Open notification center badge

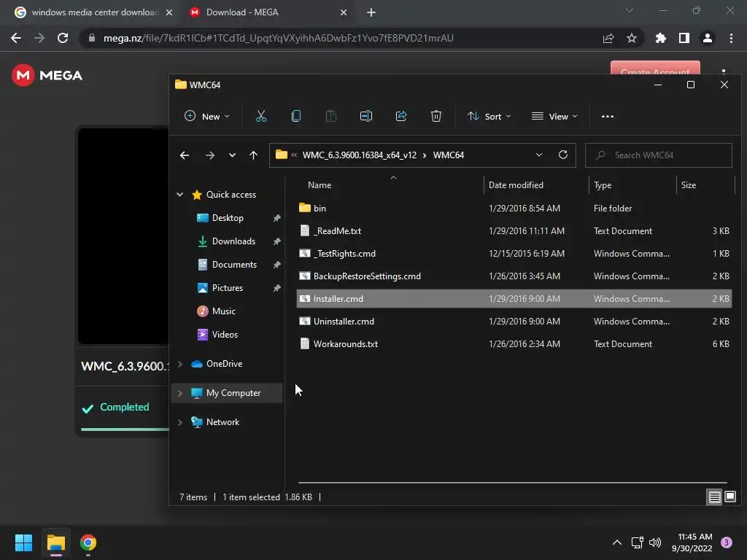(x=727, y=542)
